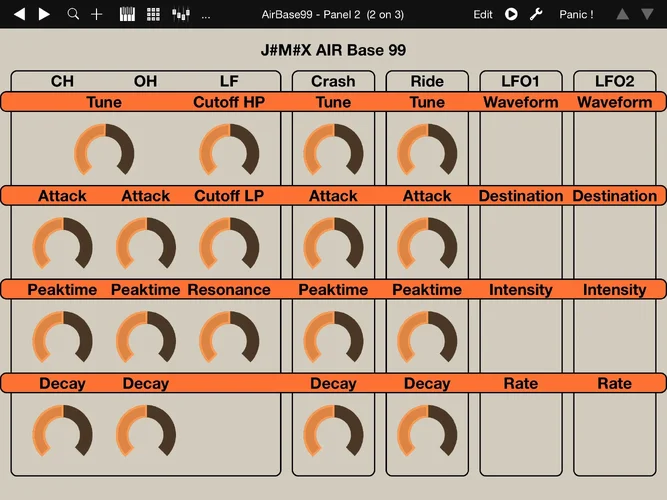Click the LFO1 column header
Image resolution: width=667 pixels, height=500 pixels.
pos(520,81)
